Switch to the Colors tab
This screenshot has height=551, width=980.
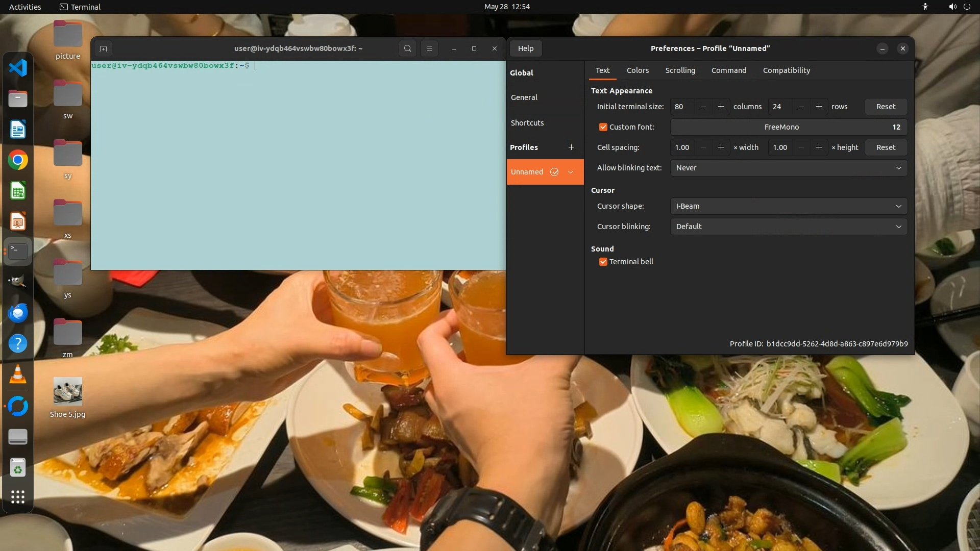coord(638,70)
